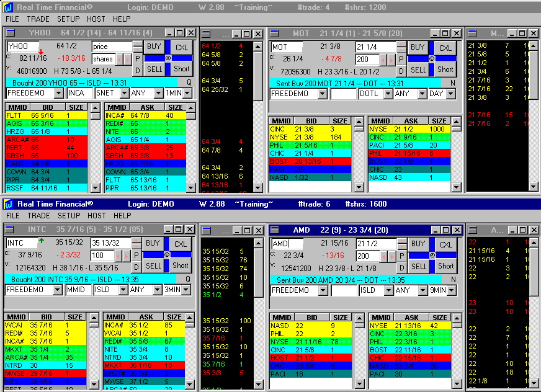
Task: Toggle the D button in the AMD window
Action: tap(401, 268)
